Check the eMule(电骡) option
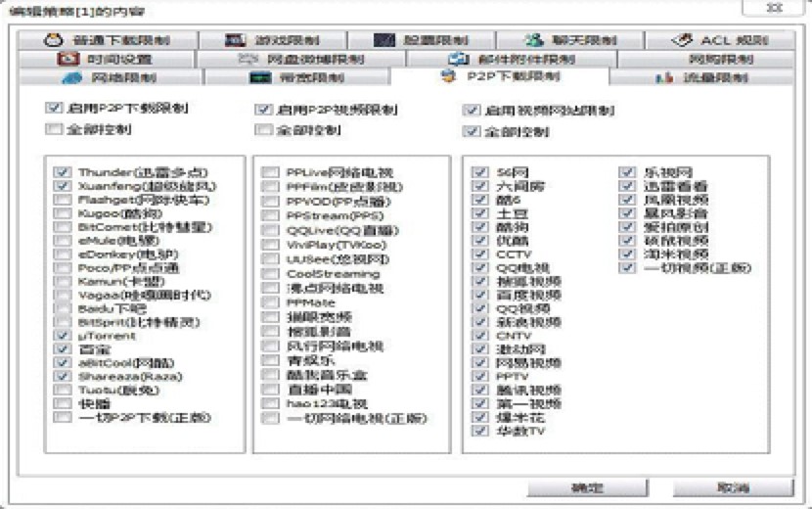The height and width of the screenshot is (509, 812). pyautogui.click(x=63, y=241)
